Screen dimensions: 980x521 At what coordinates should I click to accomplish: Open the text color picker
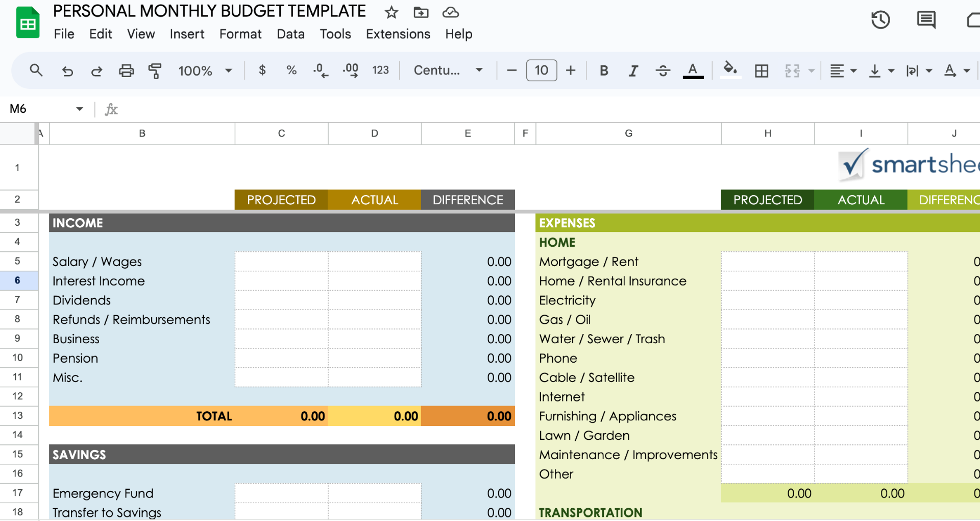coord(693,70)
